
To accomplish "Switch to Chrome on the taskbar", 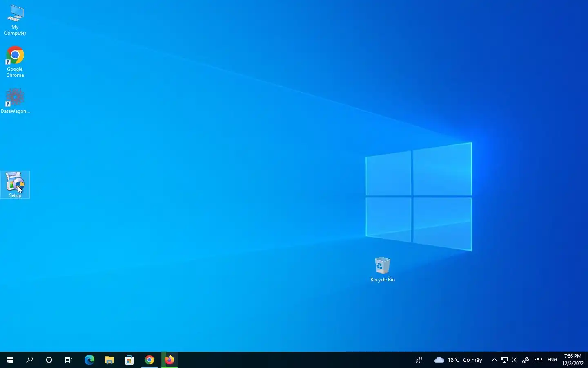I will click(x=149, y=360).
